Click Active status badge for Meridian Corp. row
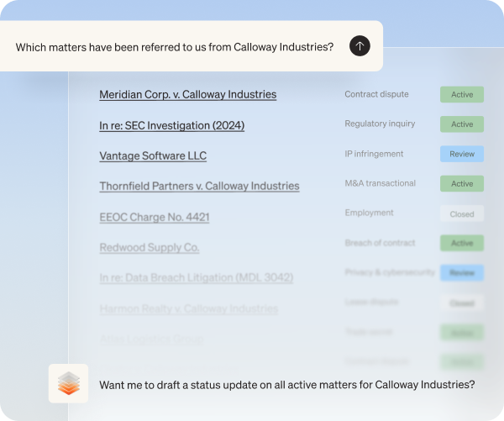 click(x=462, y=95)
